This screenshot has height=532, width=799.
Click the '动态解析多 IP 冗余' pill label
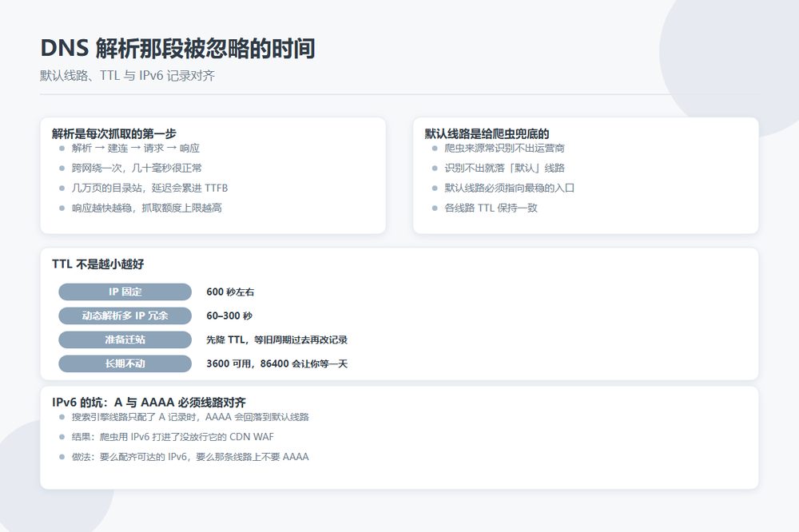[x=125, y=316]
